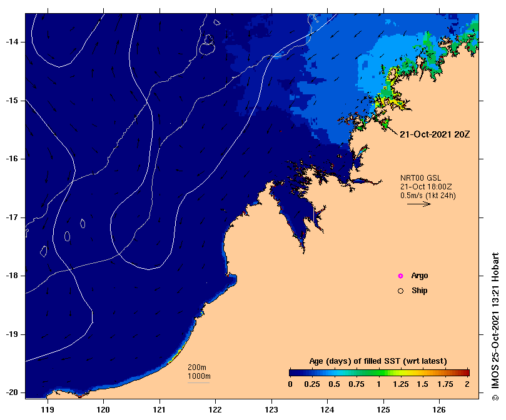Click the longitude axis label '123'
506x420 pixels.
(271, 409)
